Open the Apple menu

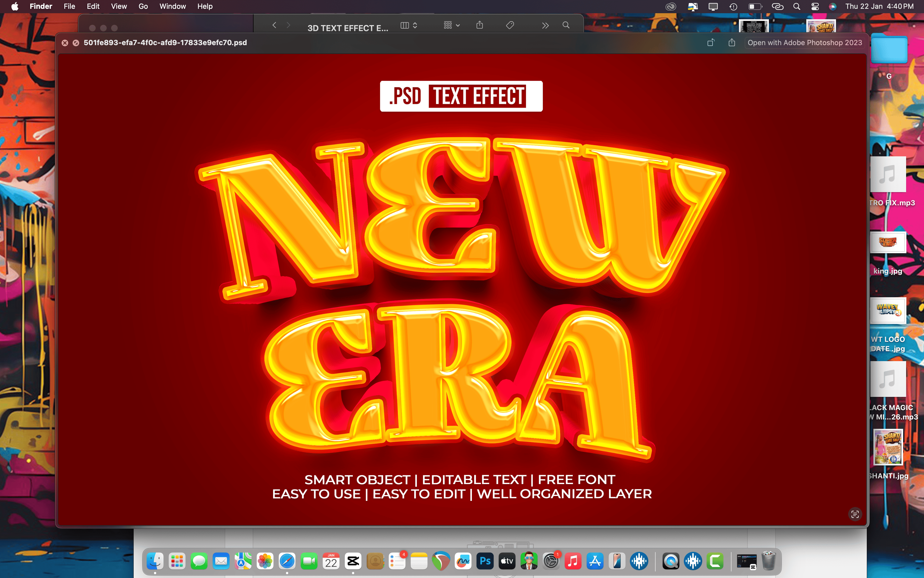click(x=15, y=7)
